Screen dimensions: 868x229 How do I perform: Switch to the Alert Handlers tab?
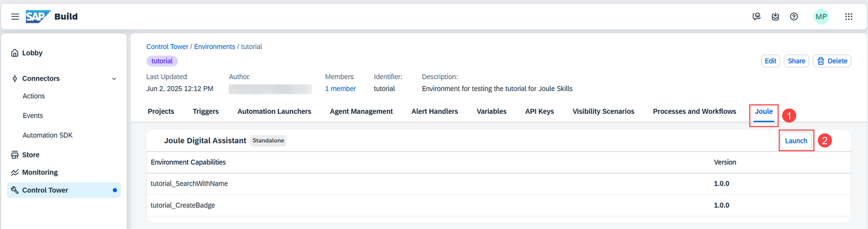435,111
